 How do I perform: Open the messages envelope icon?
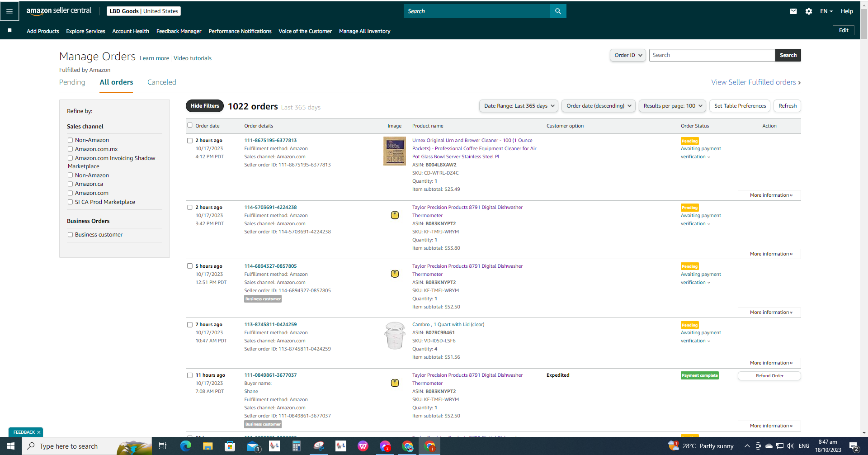pyautogui.click(x=793, y=11)
